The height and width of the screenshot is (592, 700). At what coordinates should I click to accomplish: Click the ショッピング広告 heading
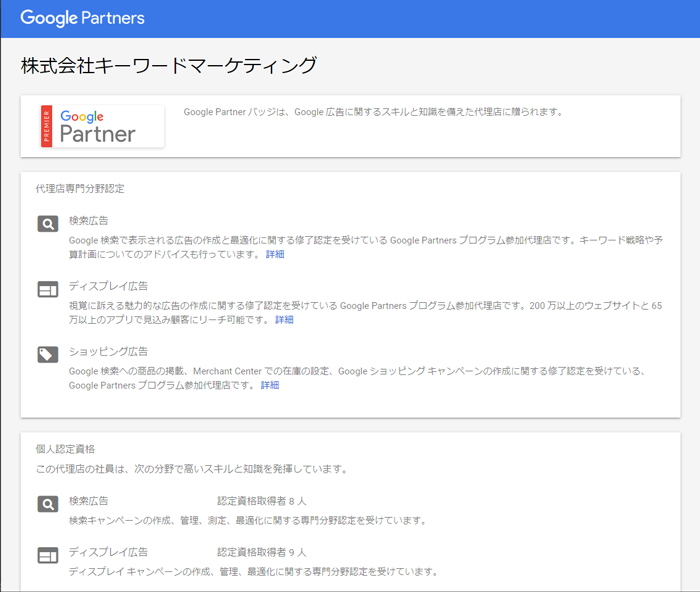[108, 351]
